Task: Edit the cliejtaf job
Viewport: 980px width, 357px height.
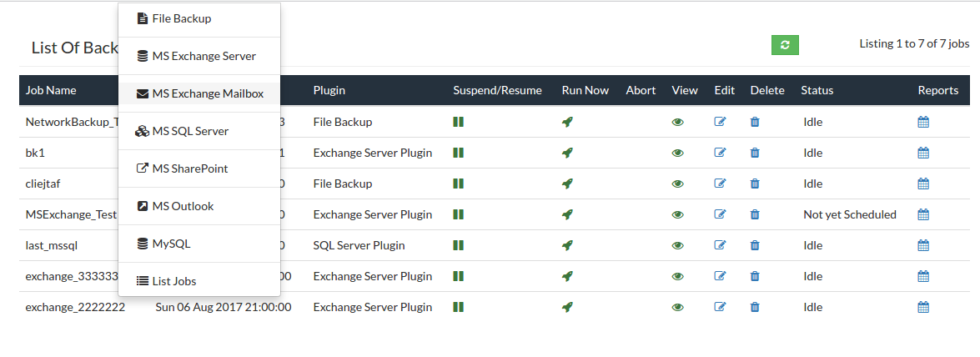Action: [x=720, y=184]
